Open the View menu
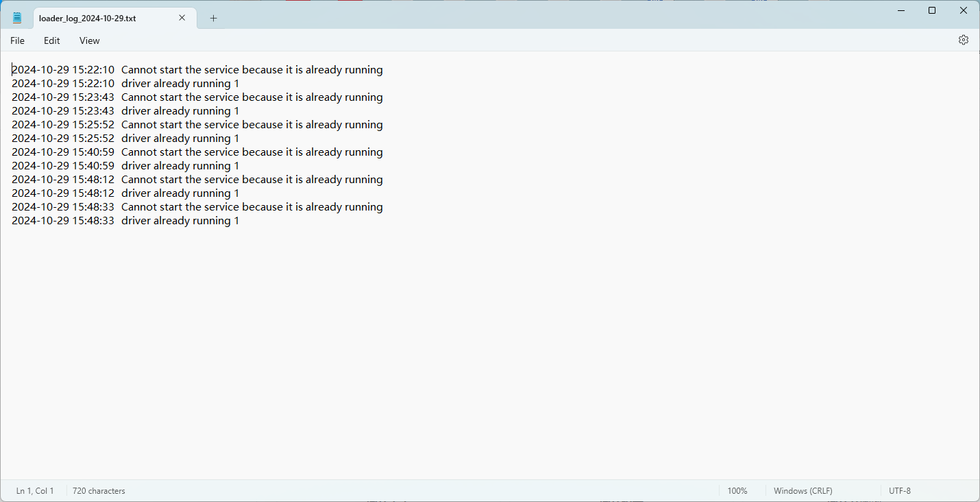This screenshot has width=980, height=502. (89, 40)
